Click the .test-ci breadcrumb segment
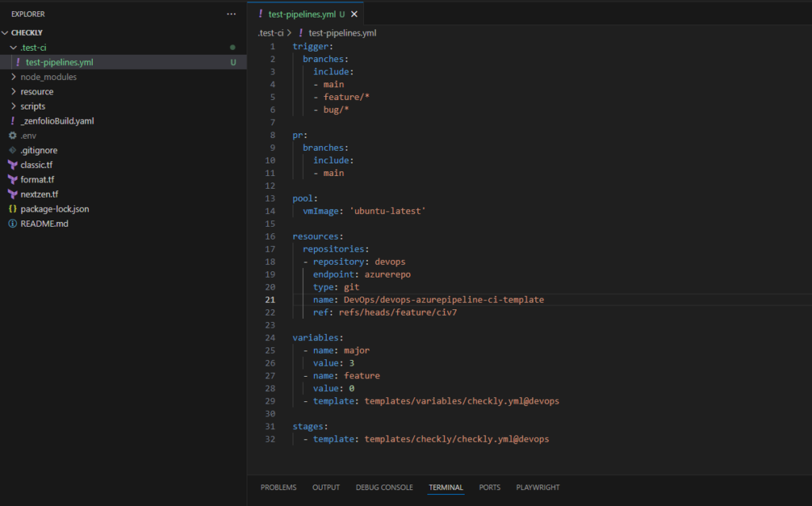This screenshot has height=506, width=812. pyautogui.click(x=270, y=33)
